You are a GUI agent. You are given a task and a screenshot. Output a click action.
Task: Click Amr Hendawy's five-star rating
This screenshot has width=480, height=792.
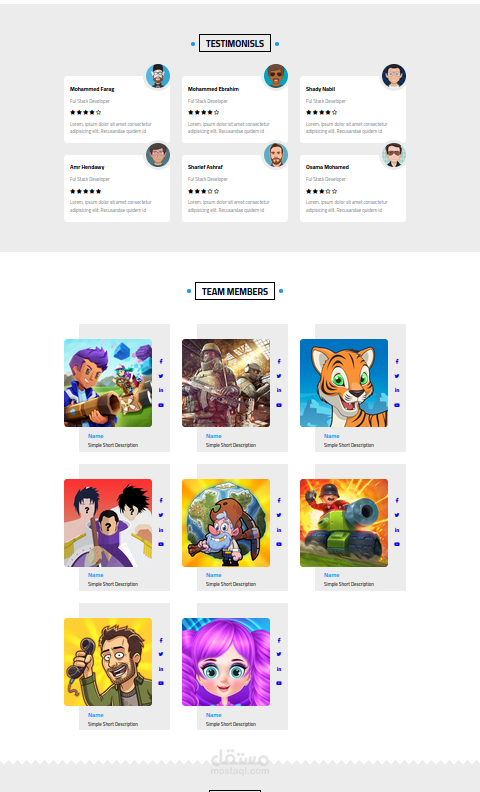pyautogui.click(x=85, y=191)
